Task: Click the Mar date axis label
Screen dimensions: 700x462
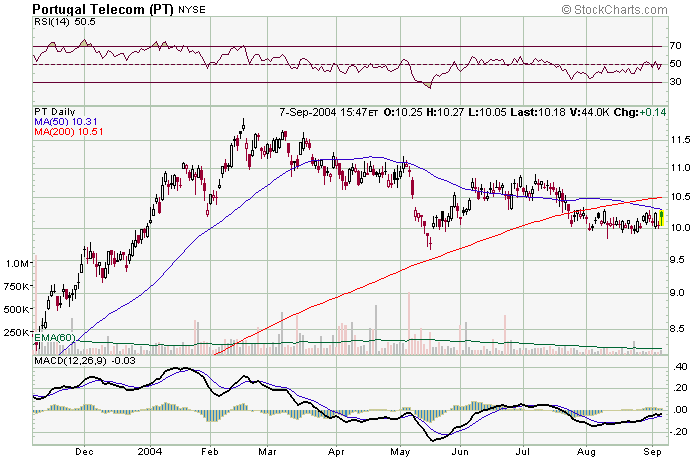Action: pyautogui.click(x=267, y=452)
